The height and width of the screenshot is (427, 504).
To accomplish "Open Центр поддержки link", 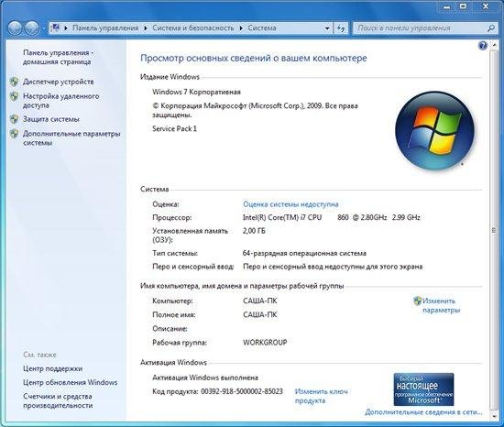I will pos(53,368).
